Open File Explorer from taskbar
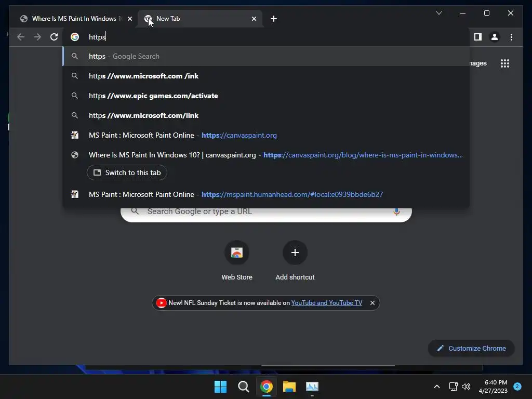The height and width of the screenshot is (399, 532). [289, 387]
